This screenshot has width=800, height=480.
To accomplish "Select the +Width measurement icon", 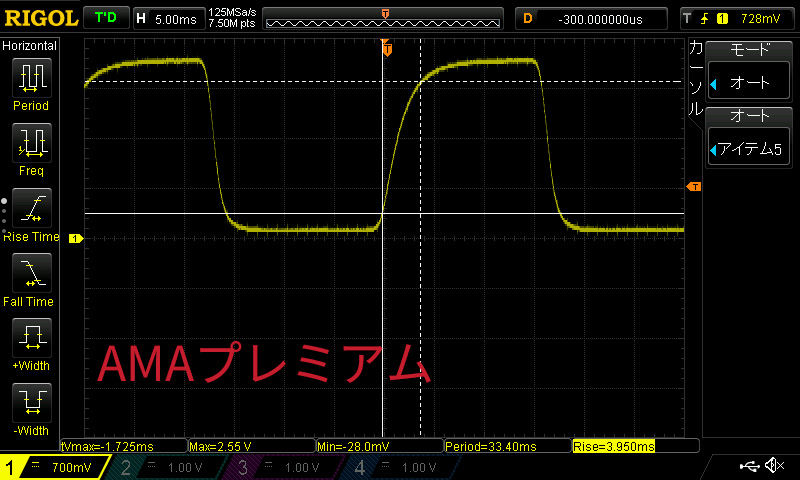I will coord(32,338).
